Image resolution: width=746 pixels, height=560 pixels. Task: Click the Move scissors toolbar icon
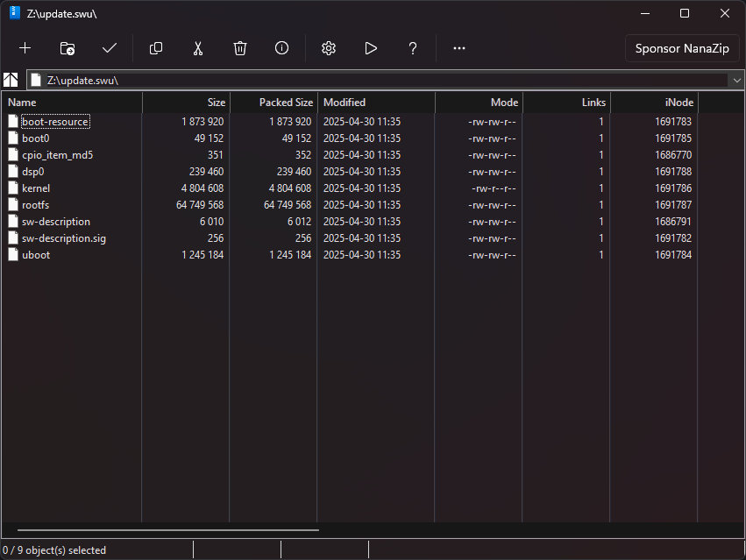coord(198,48)
